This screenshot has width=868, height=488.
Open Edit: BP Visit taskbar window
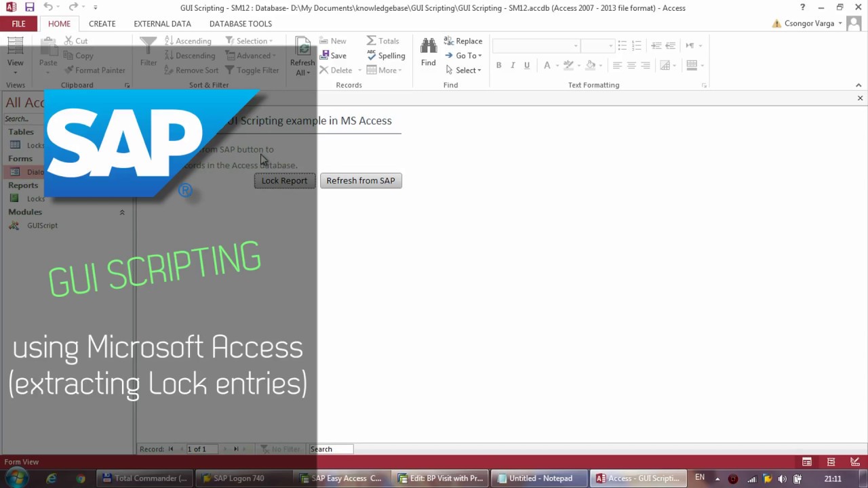[x=441, y=478]
